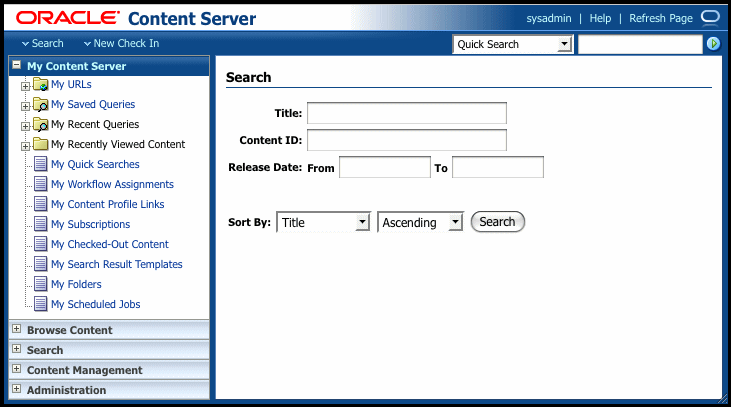
Task: Click the My Subscriptions page icon
Action: (41, 224)
